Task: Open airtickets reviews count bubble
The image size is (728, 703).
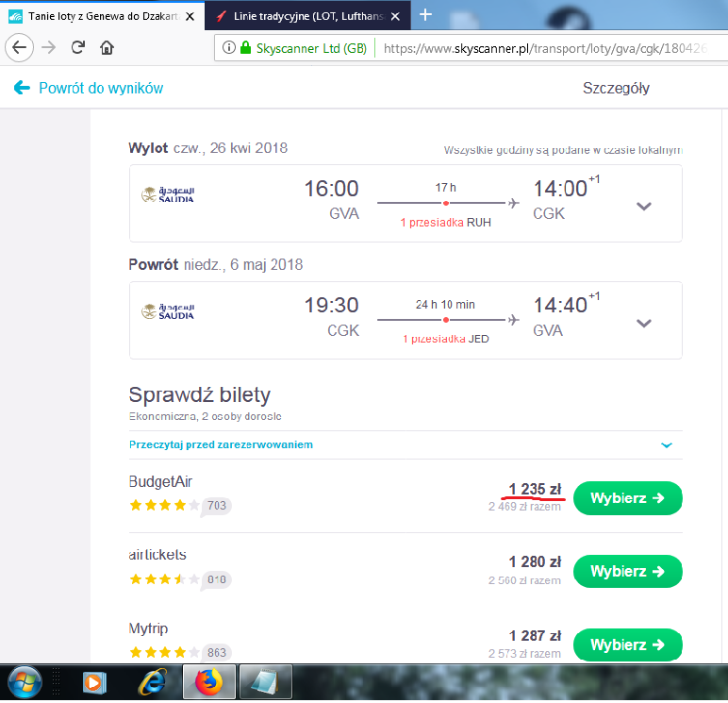Action: [216, 579]
